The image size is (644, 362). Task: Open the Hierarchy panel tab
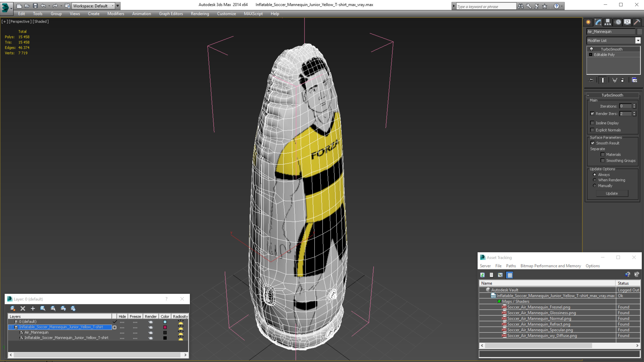[608, 22]
